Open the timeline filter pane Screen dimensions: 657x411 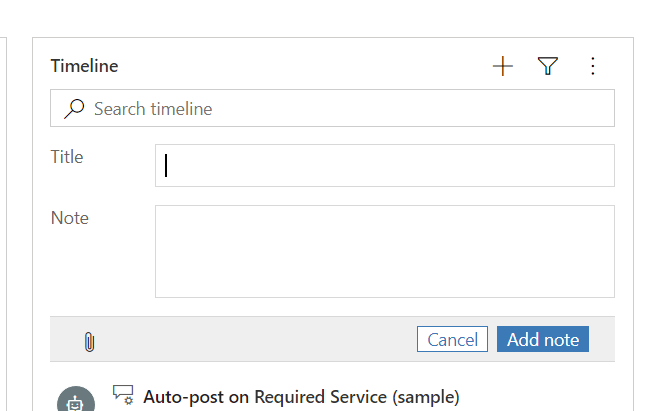pyautogui.click(x=547, y=66)
